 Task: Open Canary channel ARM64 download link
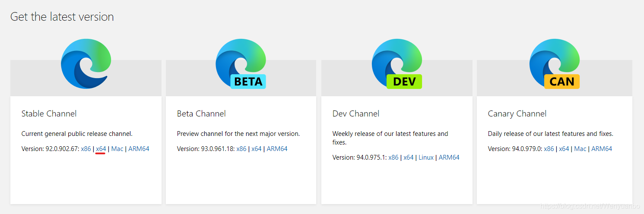[x=602, y=149]
